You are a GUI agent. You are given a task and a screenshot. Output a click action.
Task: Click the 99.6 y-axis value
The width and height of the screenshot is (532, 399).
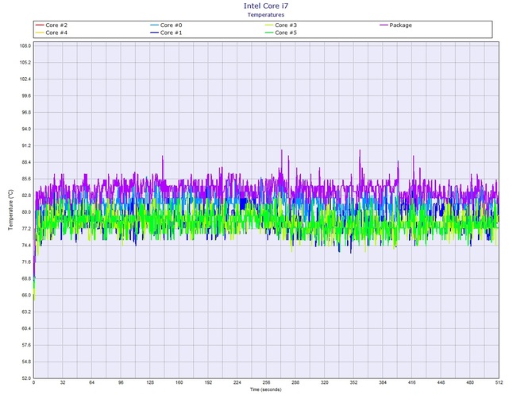pyautogui.click(x=26, y=95)
